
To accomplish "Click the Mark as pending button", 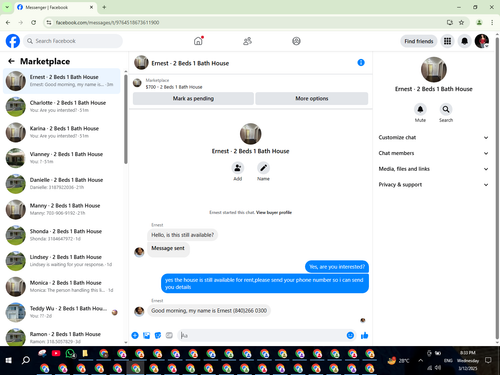I will point(193,98).
